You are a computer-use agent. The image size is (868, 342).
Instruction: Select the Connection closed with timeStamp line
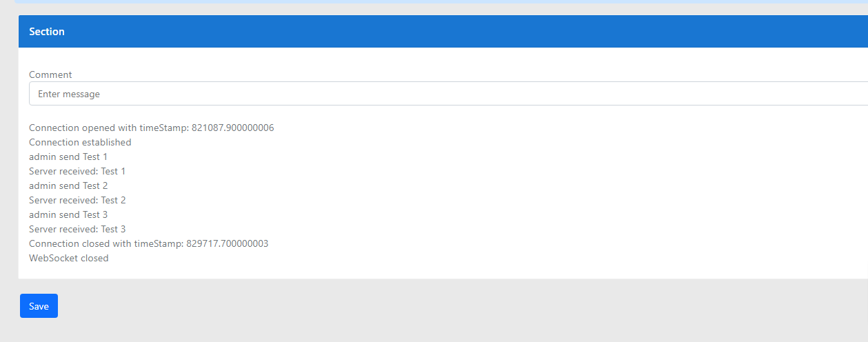(149, 244)
